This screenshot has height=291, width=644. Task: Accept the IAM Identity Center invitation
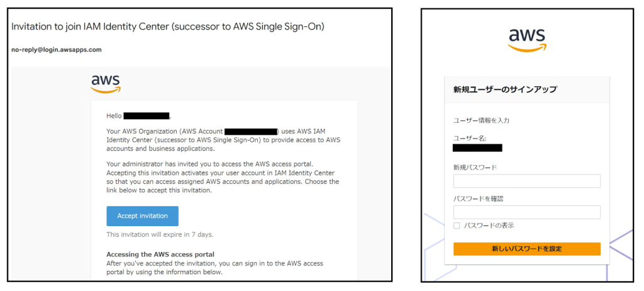click(x=143, y=216)
